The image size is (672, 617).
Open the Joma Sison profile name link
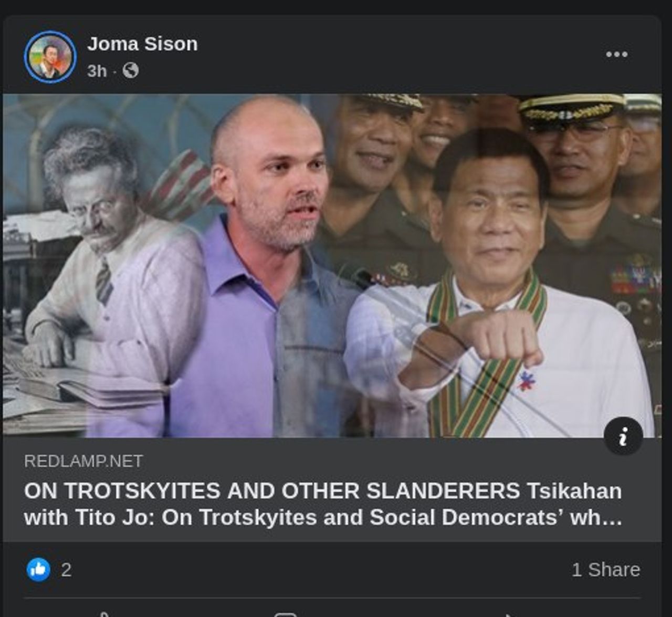(x=142, y=44)
